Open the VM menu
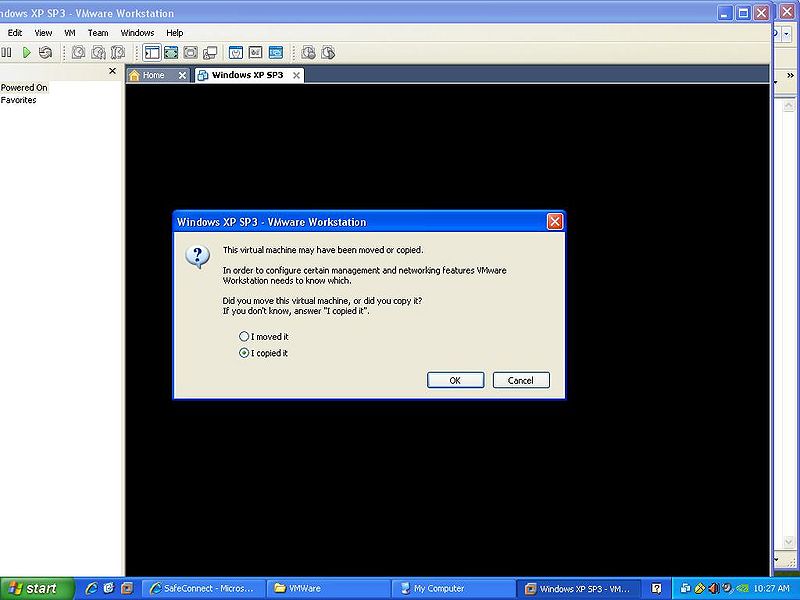Screen dimensions: 800x600 [70, 33]
